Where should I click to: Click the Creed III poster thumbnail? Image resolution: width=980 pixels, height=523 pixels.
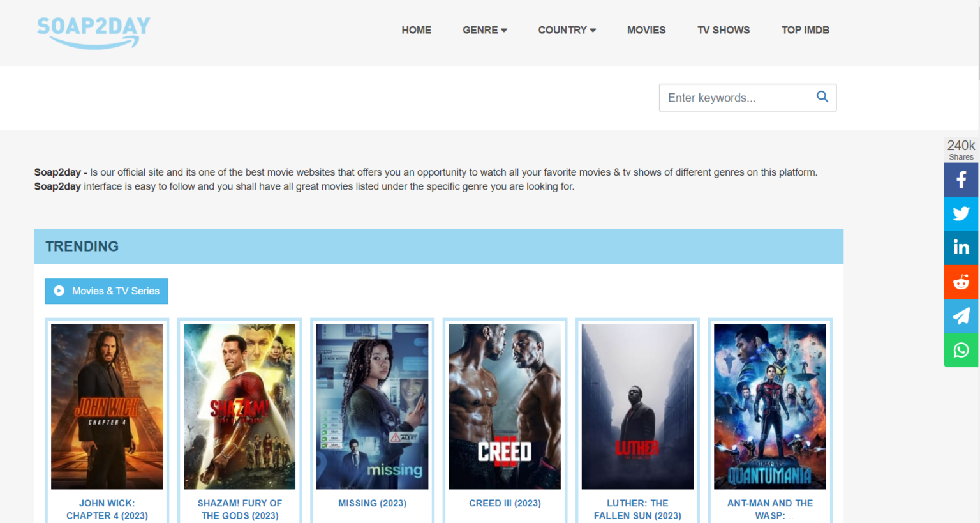click(504, 406)
